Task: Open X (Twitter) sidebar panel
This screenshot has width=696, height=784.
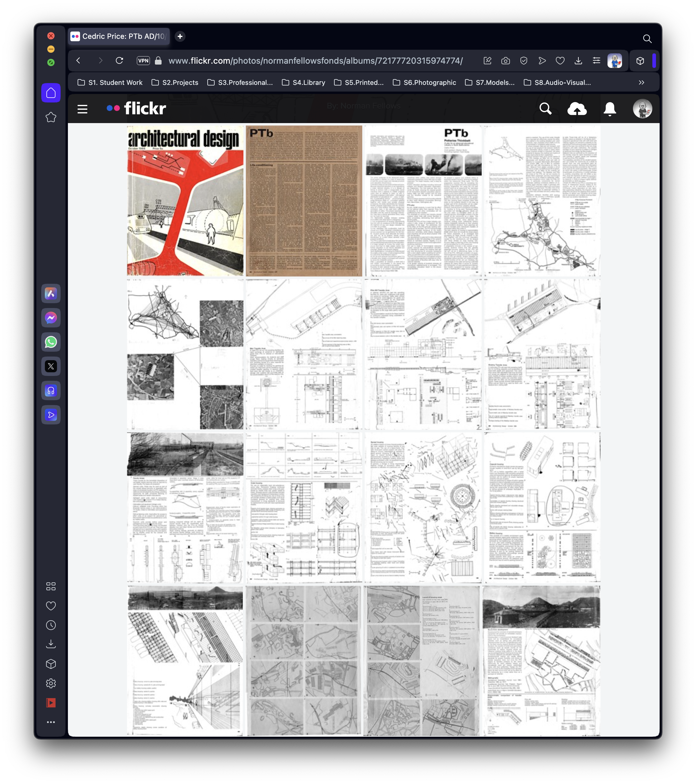Action: click(x=51, y=366)
